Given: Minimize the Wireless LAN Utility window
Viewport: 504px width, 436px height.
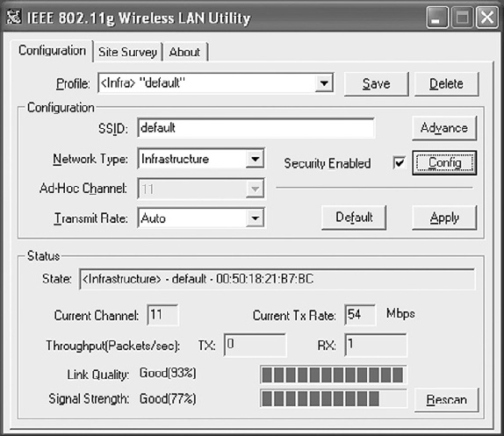Looking at the screenshot, I should point(436,18).
